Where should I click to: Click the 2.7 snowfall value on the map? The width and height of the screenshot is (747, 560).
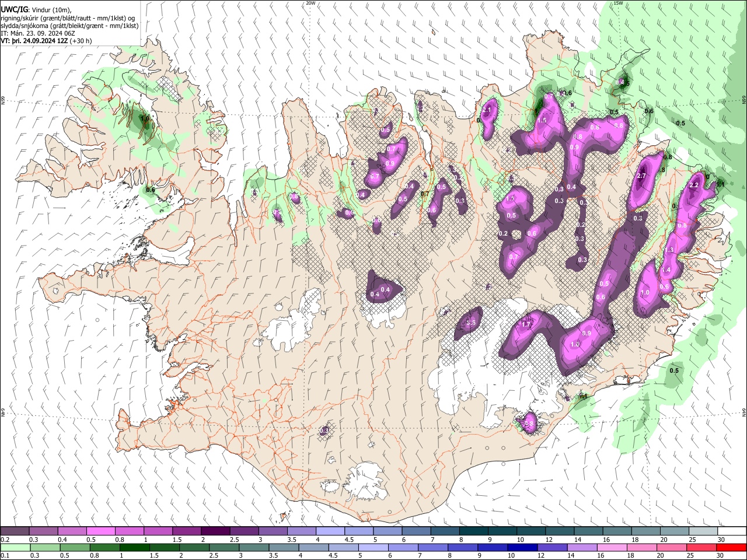tap(642, 176)
